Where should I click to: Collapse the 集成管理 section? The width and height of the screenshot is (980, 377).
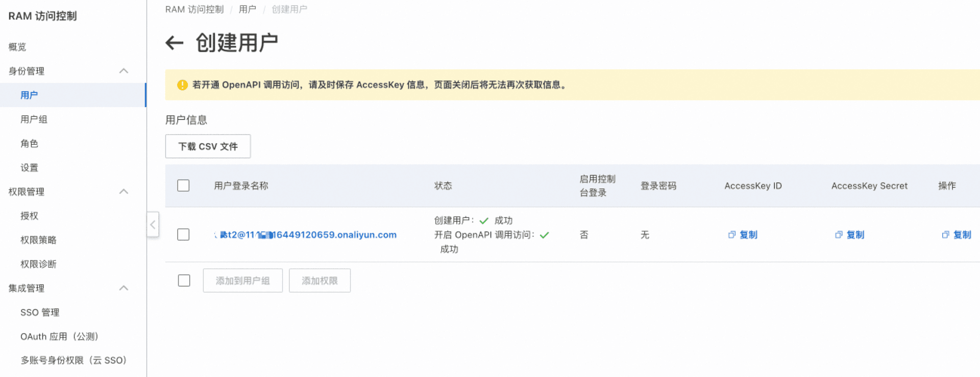coord(124,288)
